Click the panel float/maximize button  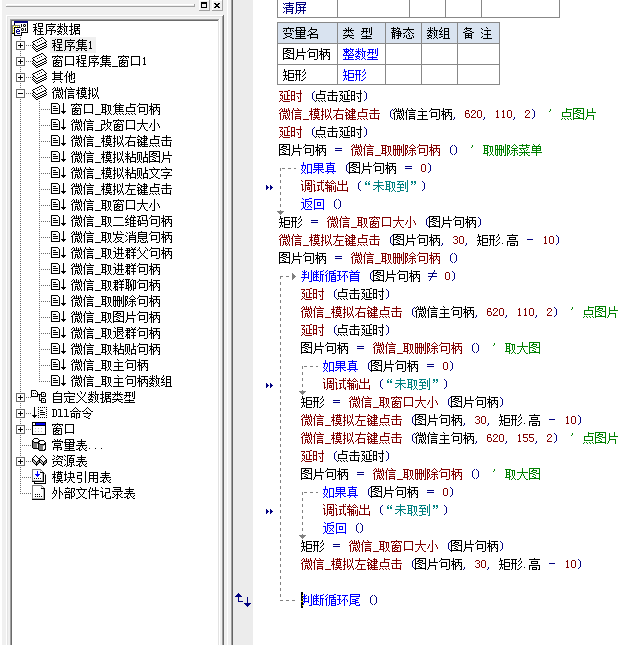click(x=204, y=5)
